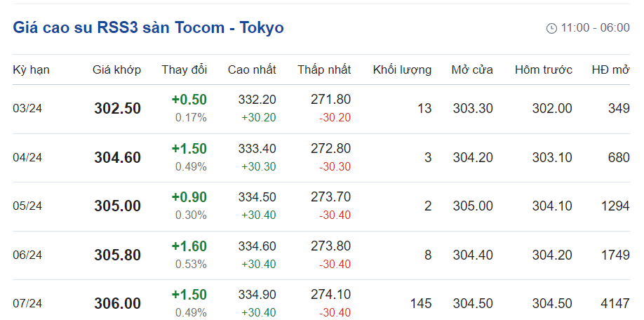Click the 145 volume value
The height and width of the screenshot is (320, 644).
421,304
